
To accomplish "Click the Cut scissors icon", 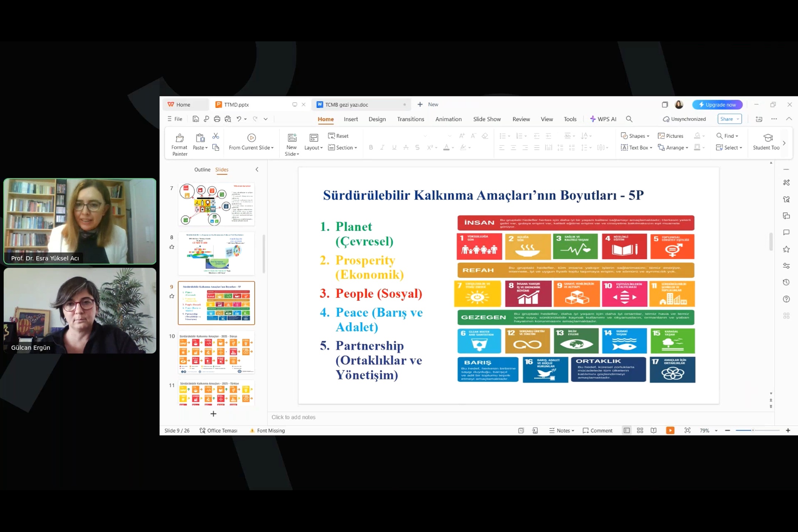I will click(216, 136).
